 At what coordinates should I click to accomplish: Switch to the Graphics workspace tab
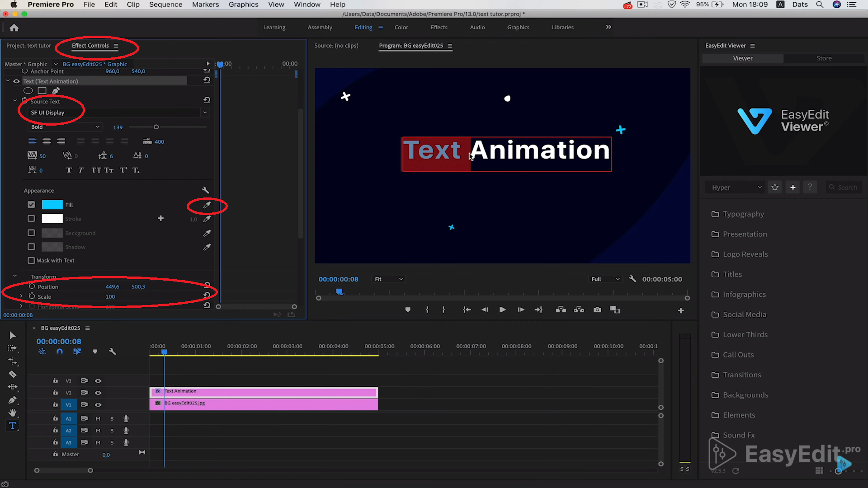click(x=518, y=27)
